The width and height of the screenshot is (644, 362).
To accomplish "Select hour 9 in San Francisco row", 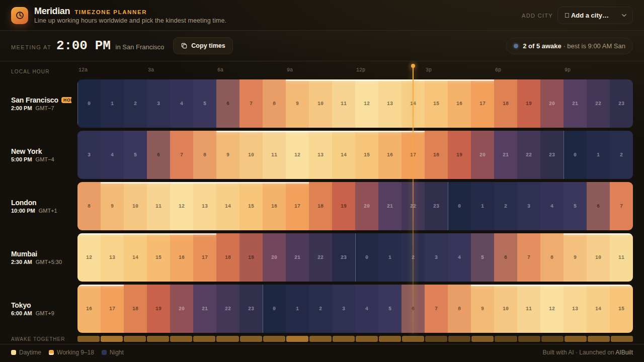I will point(297,104).
